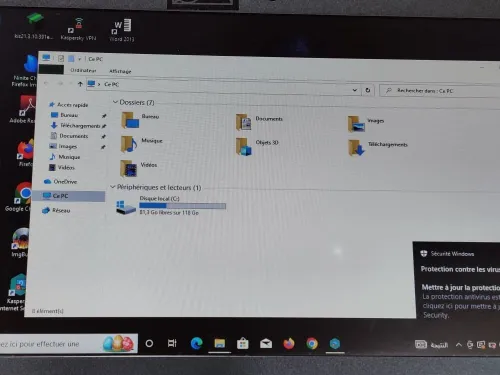Select Réseau in navigation pane
The height and width of the screenshot is (375, 500).
click(x=56, y=211)
